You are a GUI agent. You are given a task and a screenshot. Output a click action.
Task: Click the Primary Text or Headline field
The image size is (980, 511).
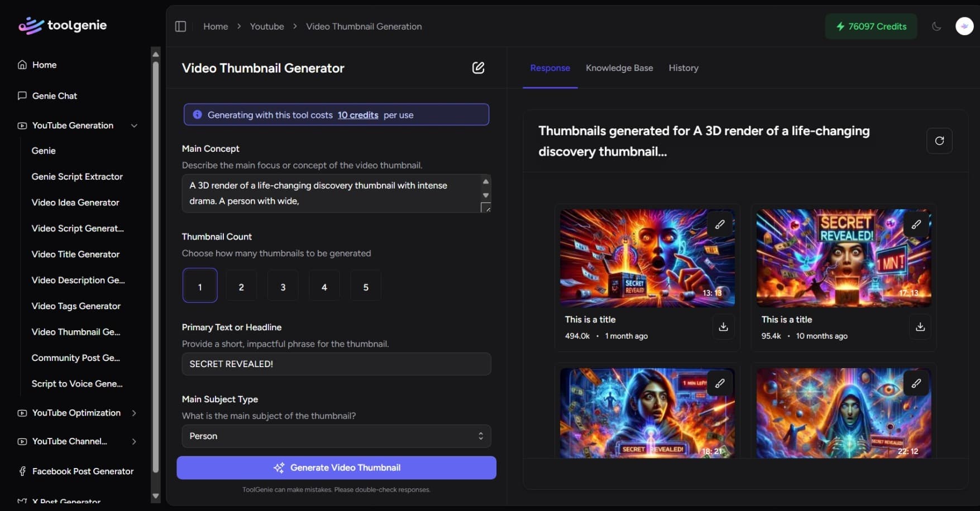[x=336, y=364]
